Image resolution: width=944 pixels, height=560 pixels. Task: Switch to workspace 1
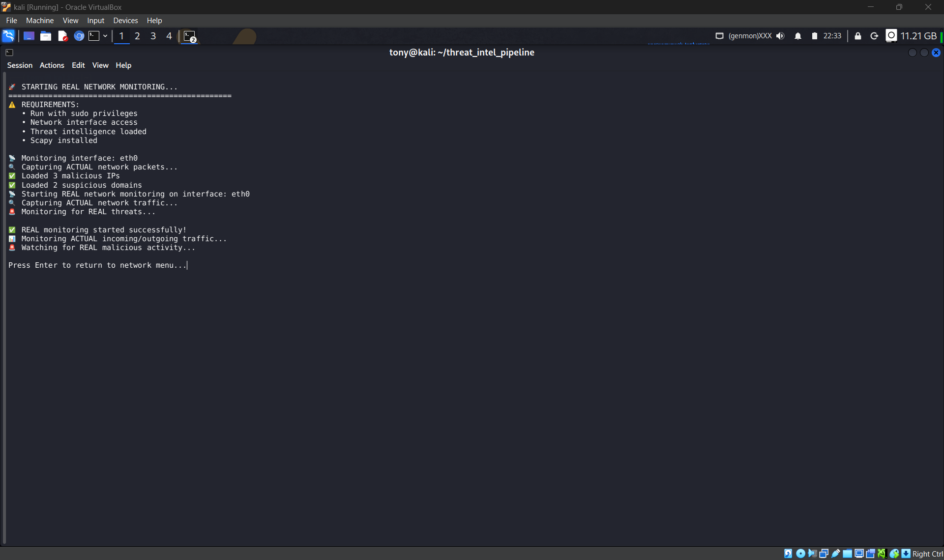tap(121, 36)
